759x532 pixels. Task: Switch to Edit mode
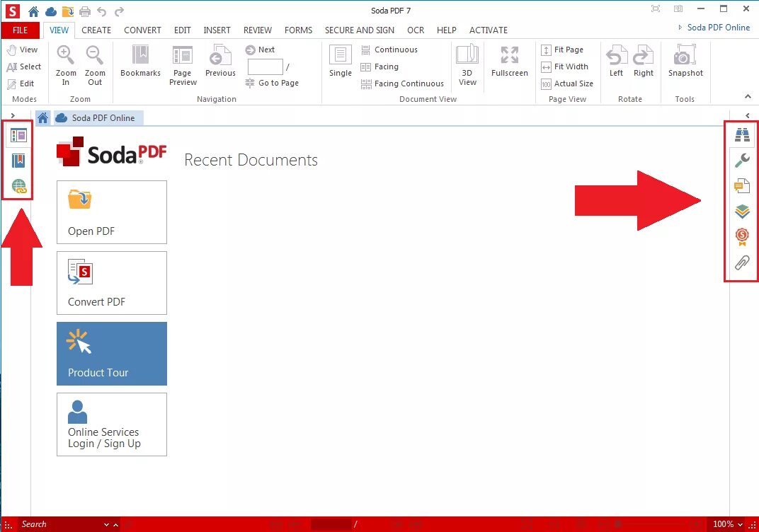(x=21, y=83)
